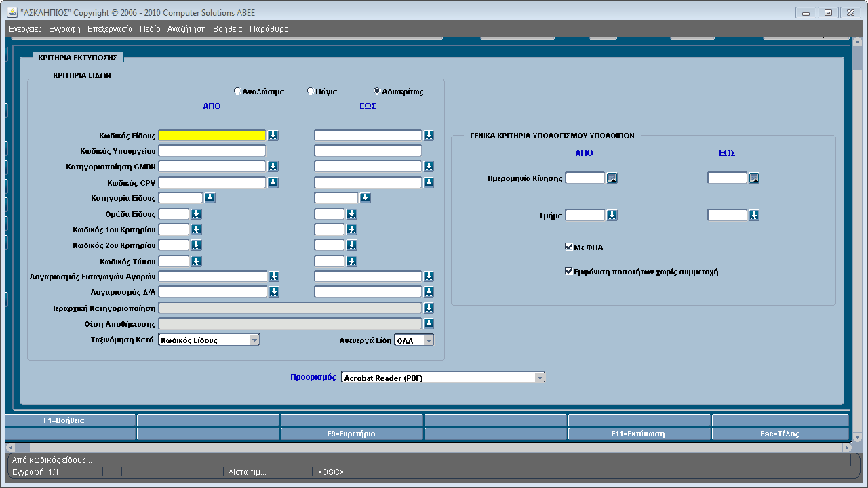
Task: Open lookup for Τμήμα ΑΠΟ
Action: 612,216
